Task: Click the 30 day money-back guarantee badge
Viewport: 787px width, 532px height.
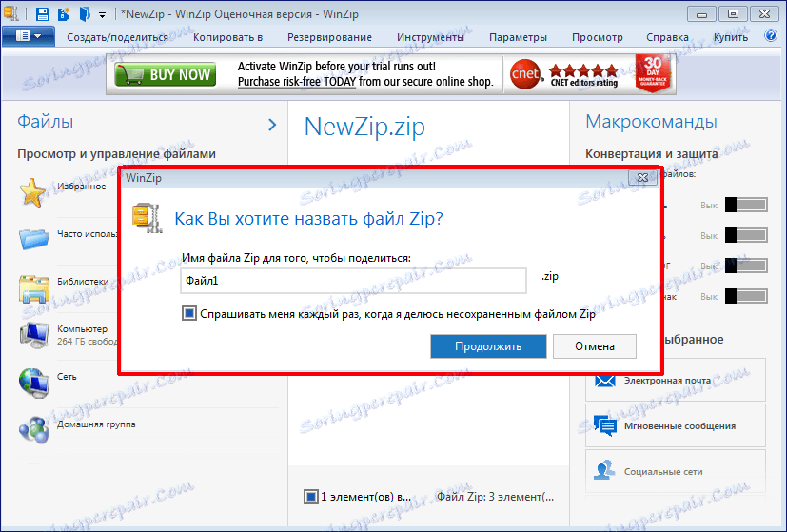Action: (x=653, y=74)
